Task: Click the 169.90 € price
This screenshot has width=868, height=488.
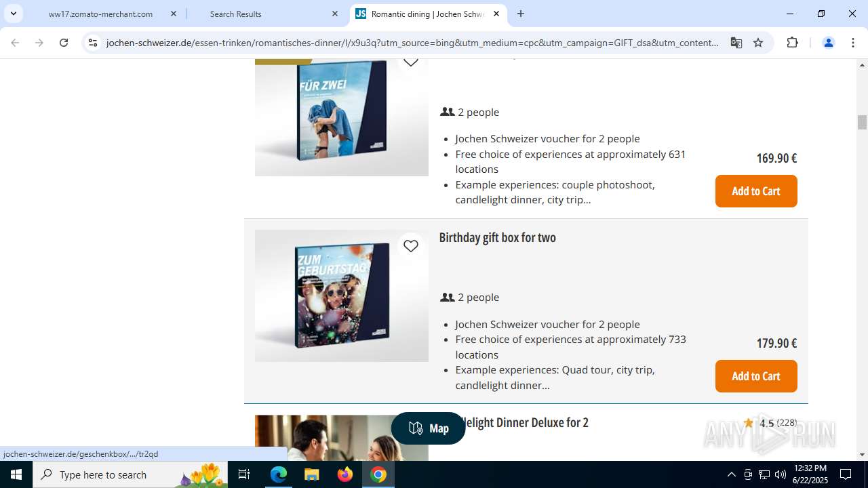Action: (776, 158)
